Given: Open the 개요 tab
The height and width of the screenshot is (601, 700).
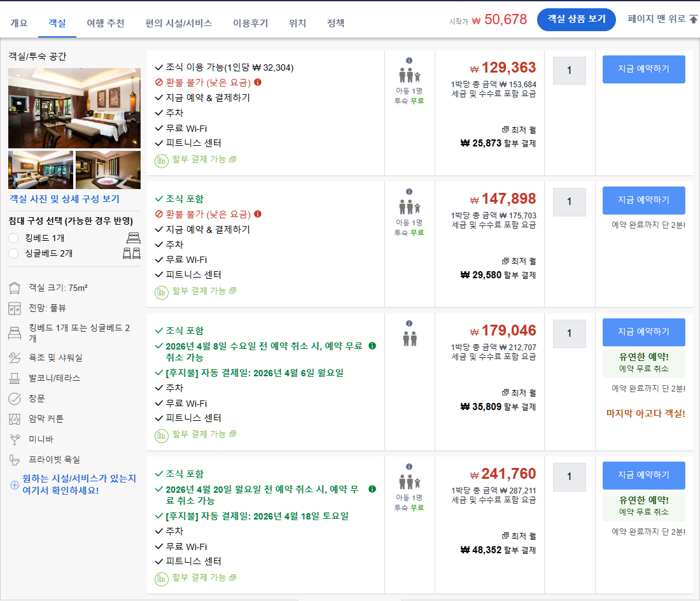Looking at the screenshot, I should 18,23.
